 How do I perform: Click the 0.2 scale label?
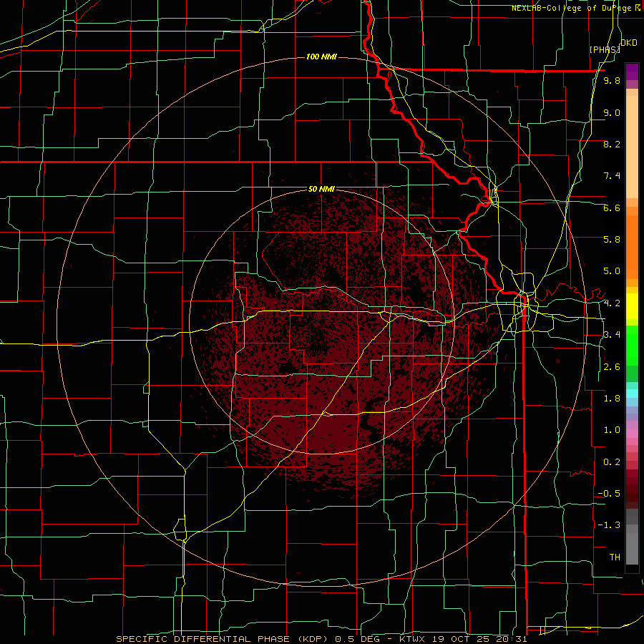(x=612, y=462)
